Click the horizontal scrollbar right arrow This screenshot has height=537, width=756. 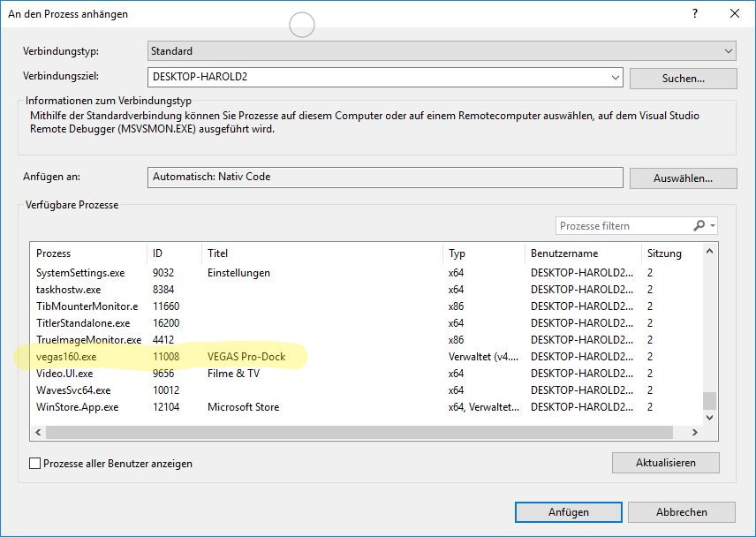click(x=696, y=433)
